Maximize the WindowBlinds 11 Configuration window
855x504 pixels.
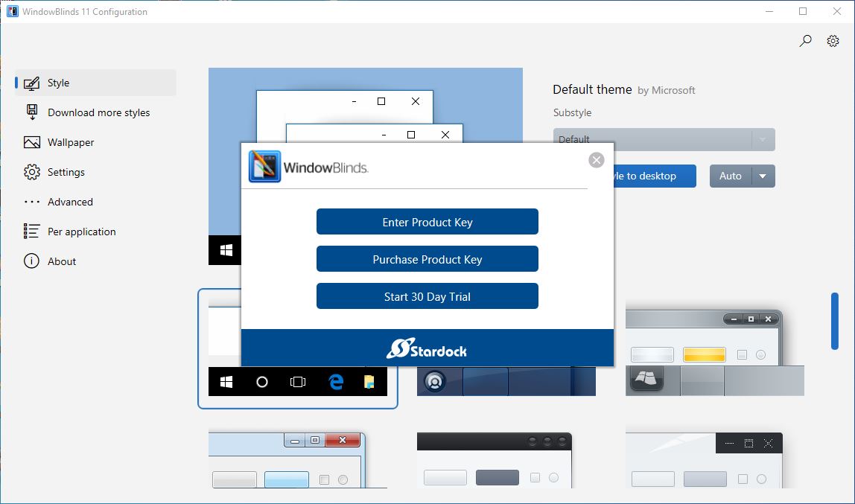click(x=803, y=11)
